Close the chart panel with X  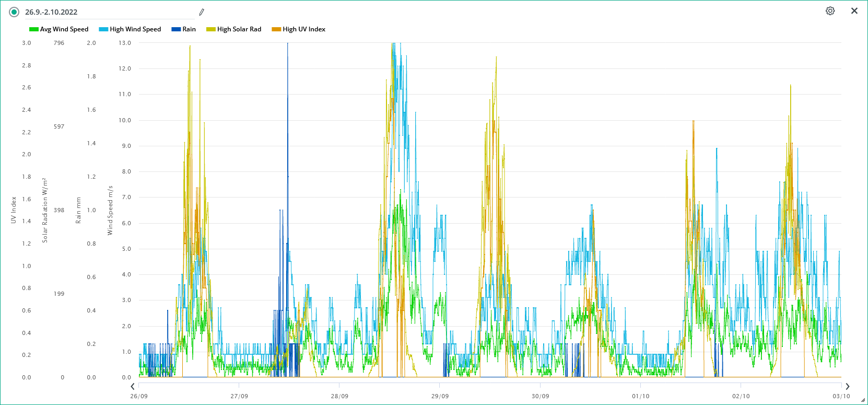[x=854, y=11]
